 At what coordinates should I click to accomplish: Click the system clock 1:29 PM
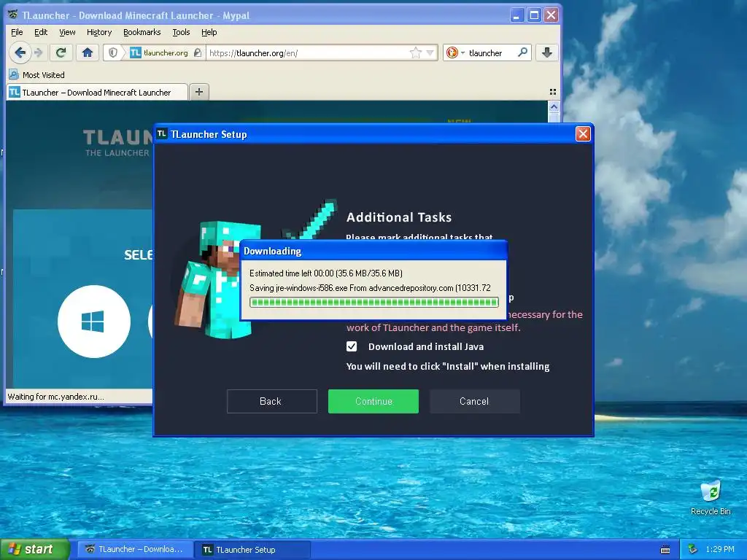point(720,549)
